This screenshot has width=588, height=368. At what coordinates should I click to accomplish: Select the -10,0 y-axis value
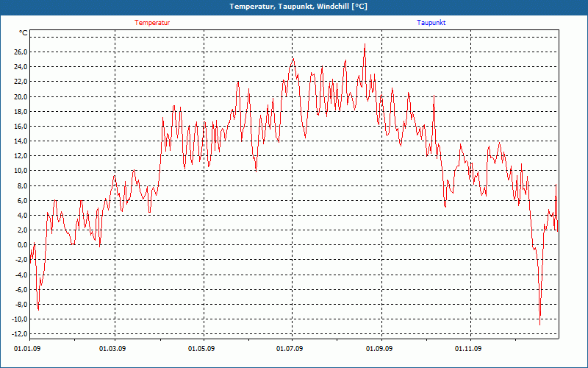(x=20, y=319)
